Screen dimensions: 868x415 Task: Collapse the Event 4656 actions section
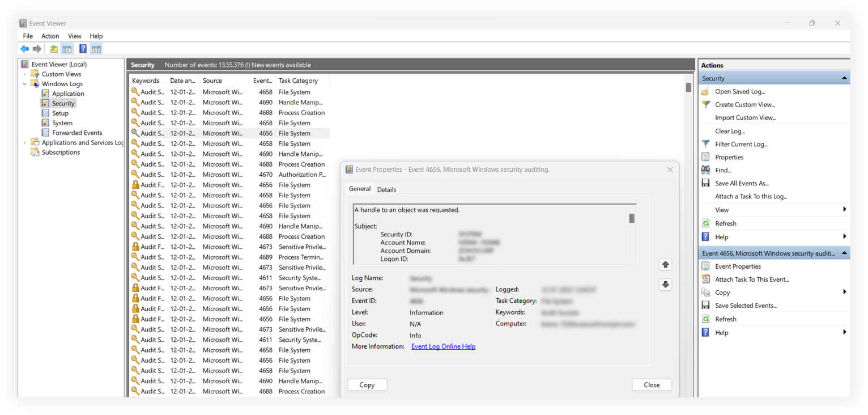tap(844, 253)
